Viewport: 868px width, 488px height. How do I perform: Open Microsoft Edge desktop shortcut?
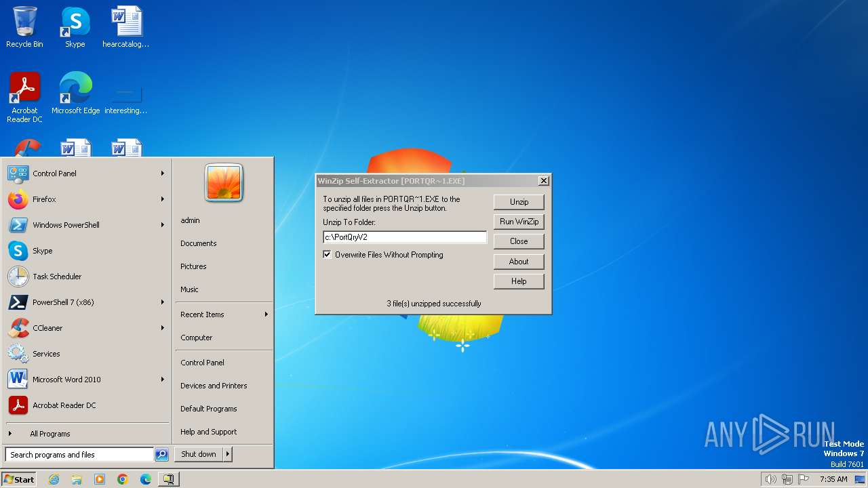tap(75, 94)
